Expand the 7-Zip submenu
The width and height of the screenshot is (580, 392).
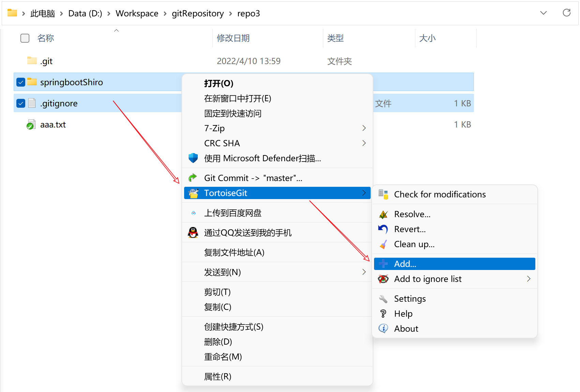click(364, 128)
